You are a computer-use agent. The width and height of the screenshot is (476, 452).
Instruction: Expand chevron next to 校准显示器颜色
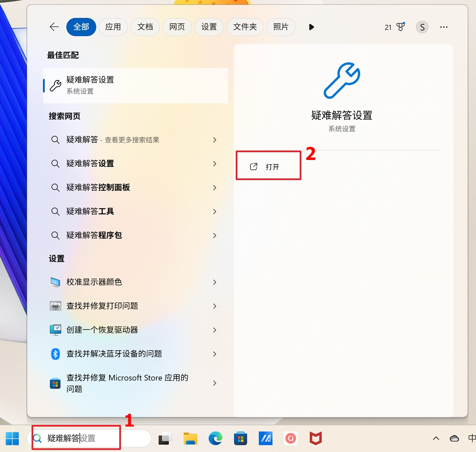(214, 282)
